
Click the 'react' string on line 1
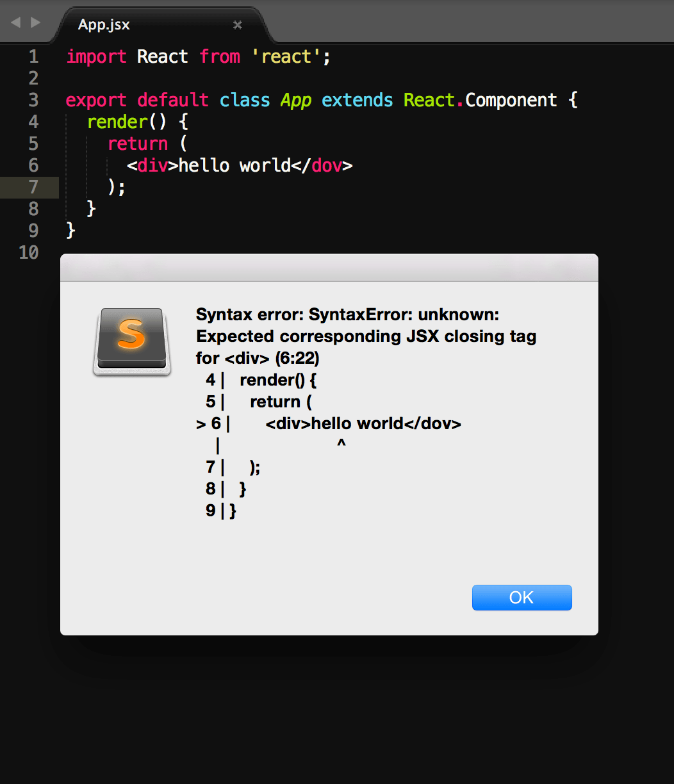pos(286,56)
